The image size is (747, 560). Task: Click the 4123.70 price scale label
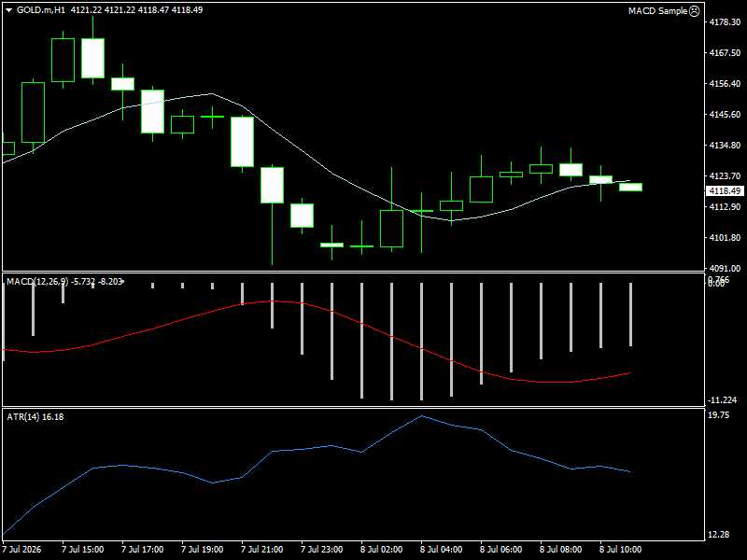pyautogui.click(x=725, y=176)
